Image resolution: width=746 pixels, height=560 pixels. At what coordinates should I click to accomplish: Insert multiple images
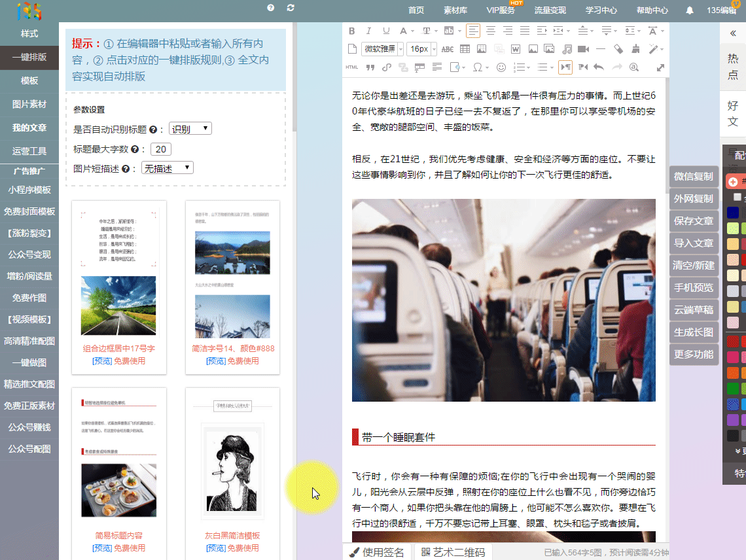pos(549,49)
